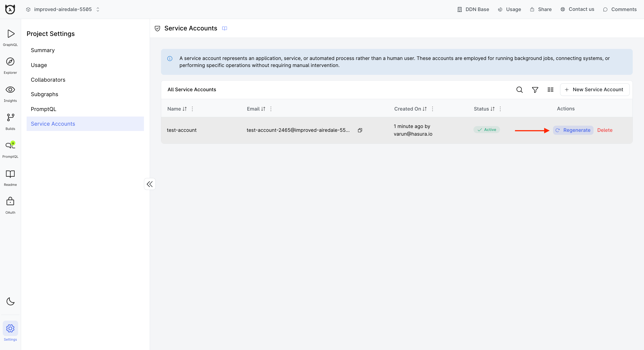Expand the Name column sort options
This screenshot has width=644, height=350.
193,109
